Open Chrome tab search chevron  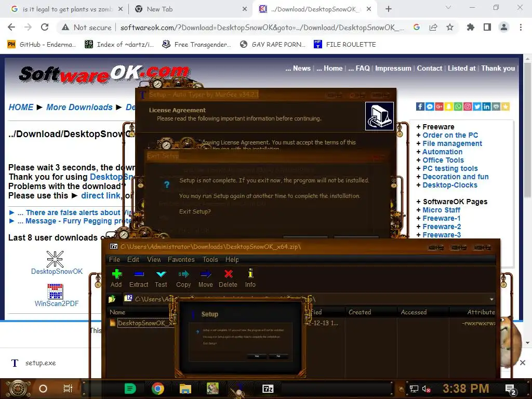[448, 7]
